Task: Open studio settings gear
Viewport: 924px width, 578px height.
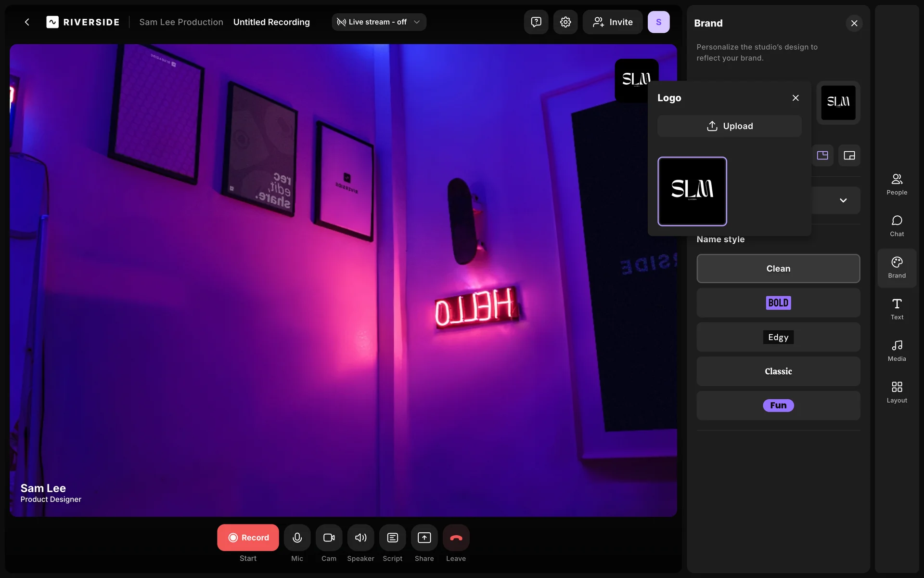Action: coord(565,22)
